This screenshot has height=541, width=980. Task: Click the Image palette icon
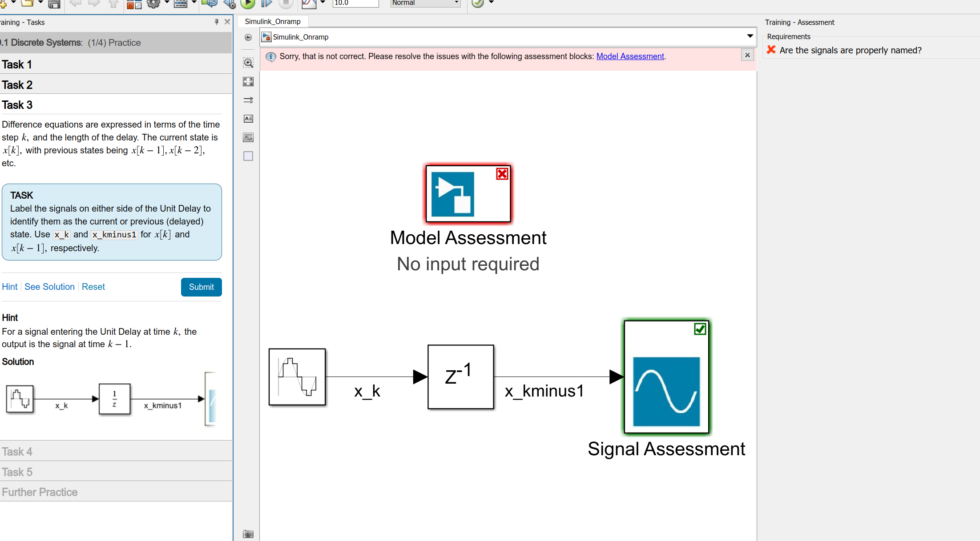248,137
